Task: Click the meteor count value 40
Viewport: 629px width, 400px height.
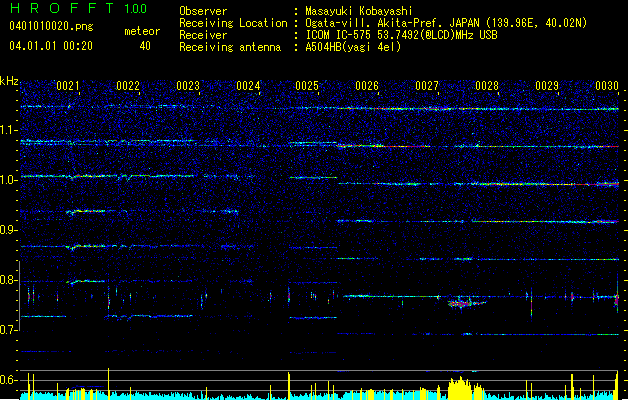Action: click(145, 46)
